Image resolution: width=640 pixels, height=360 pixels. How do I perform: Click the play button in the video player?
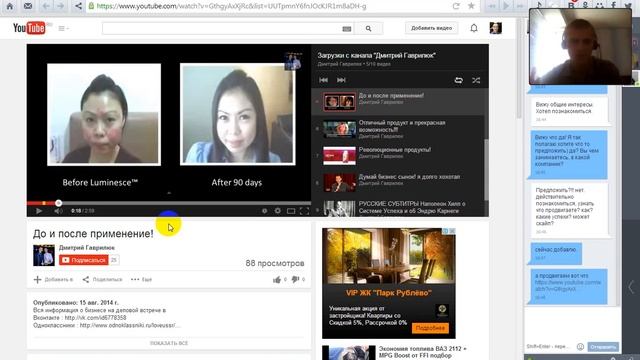[39, 211]
